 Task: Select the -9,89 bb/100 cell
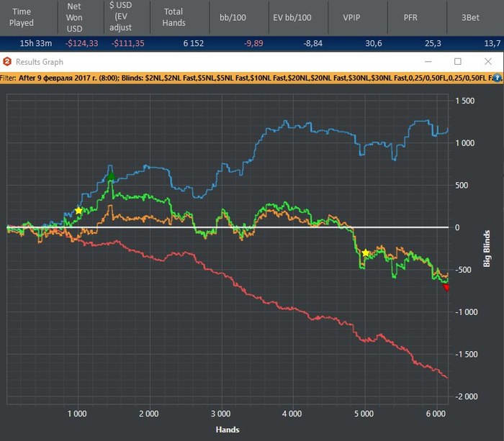pyautogui.click(x=253, y=43)
